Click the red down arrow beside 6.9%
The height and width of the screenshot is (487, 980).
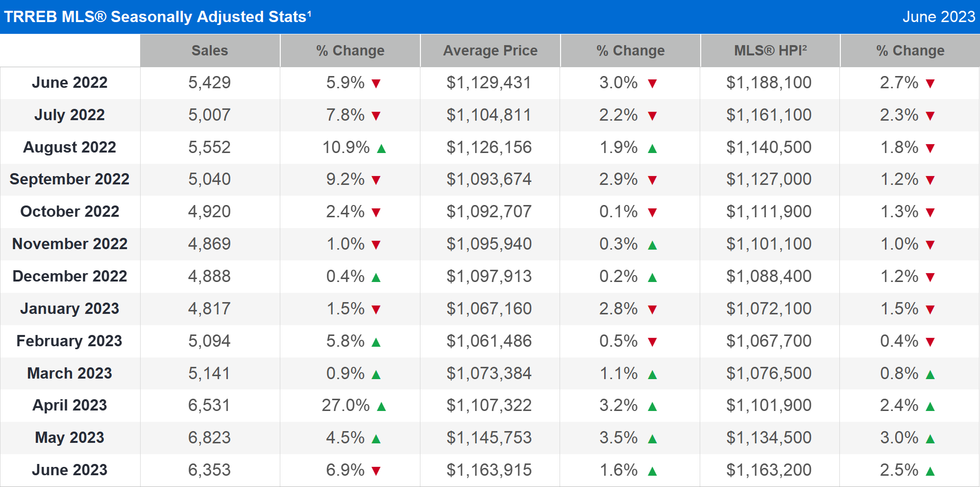tap(376, 471)
